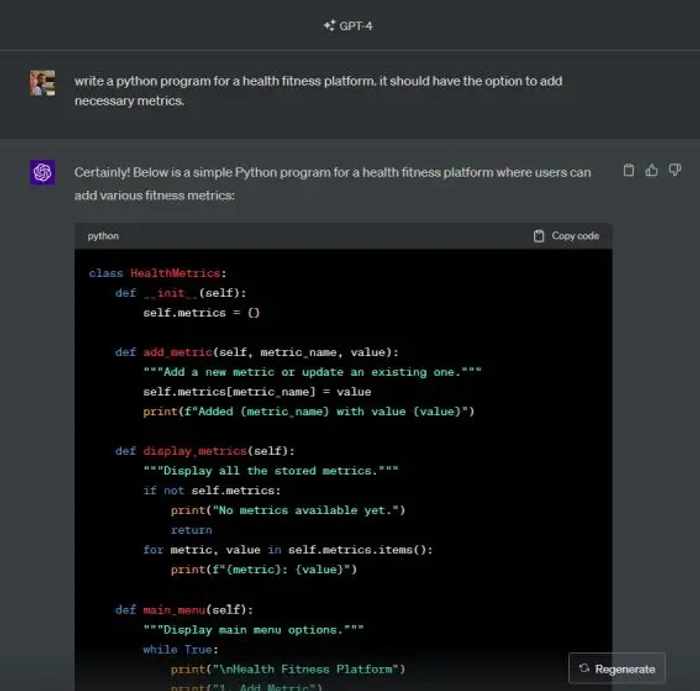Click the 'def display_metrics(self):' line

(205, 451)
